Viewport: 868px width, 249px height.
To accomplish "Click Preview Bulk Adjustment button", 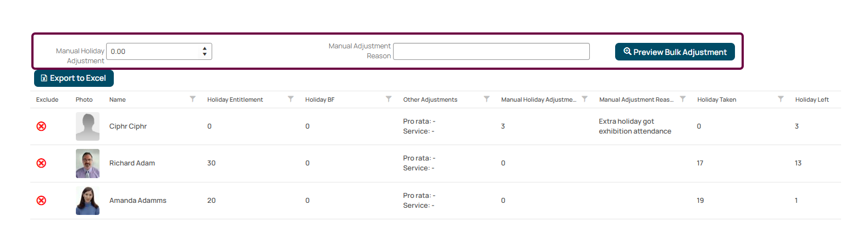I will click(675, 52).
